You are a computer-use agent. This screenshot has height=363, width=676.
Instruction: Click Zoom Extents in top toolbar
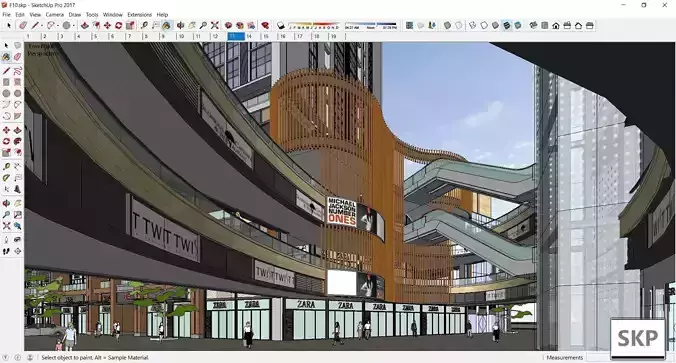pyautogui.click(x=215, y=25)
